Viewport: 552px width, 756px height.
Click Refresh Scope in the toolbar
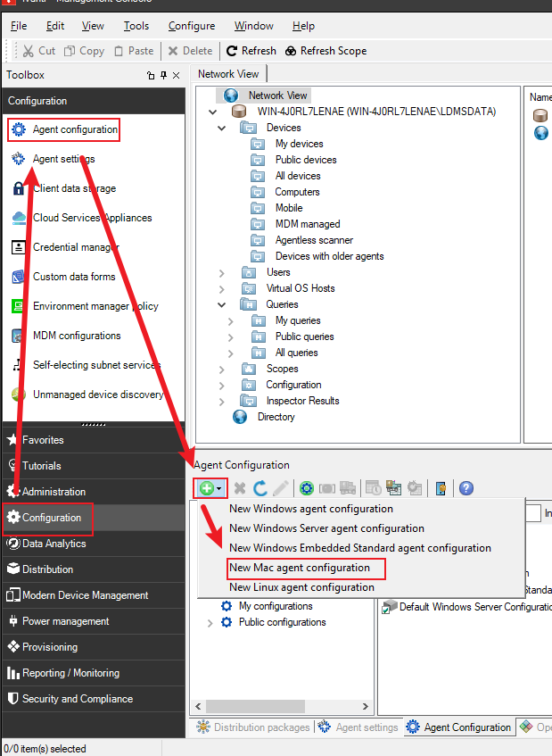(x=325, y=51)
